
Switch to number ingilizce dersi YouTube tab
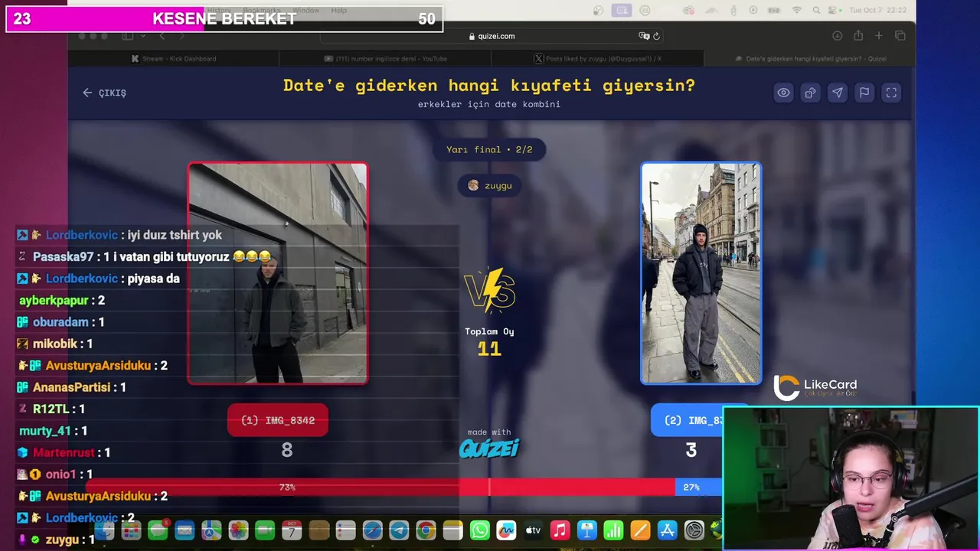(385, 58)
